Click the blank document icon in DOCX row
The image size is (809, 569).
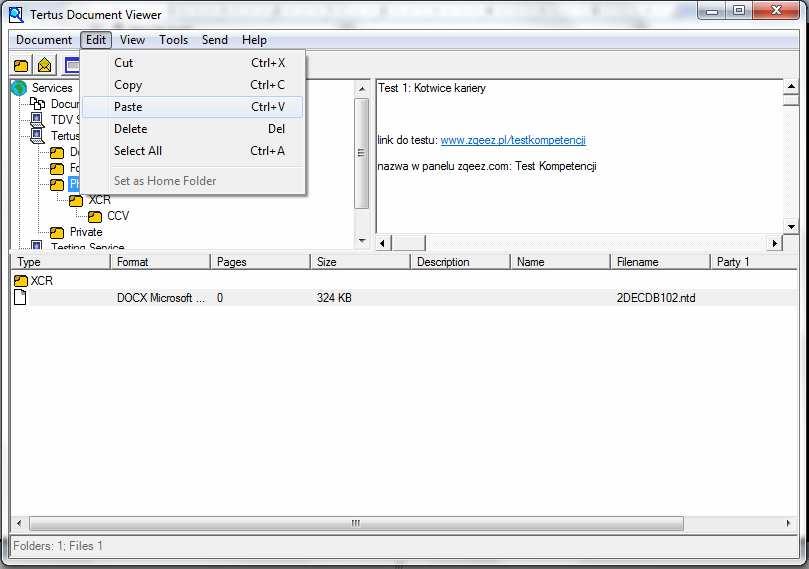(20, 298)
